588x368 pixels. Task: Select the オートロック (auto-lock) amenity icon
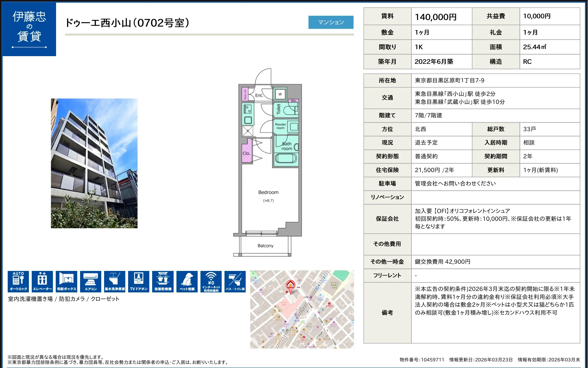click(x=18, y=282)
